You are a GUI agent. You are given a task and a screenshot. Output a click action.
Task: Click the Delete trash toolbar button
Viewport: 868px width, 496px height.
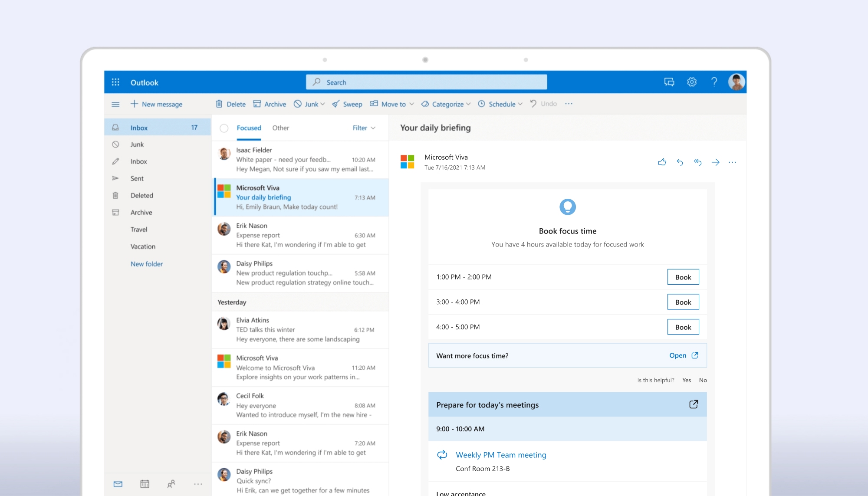pos(230,104)
